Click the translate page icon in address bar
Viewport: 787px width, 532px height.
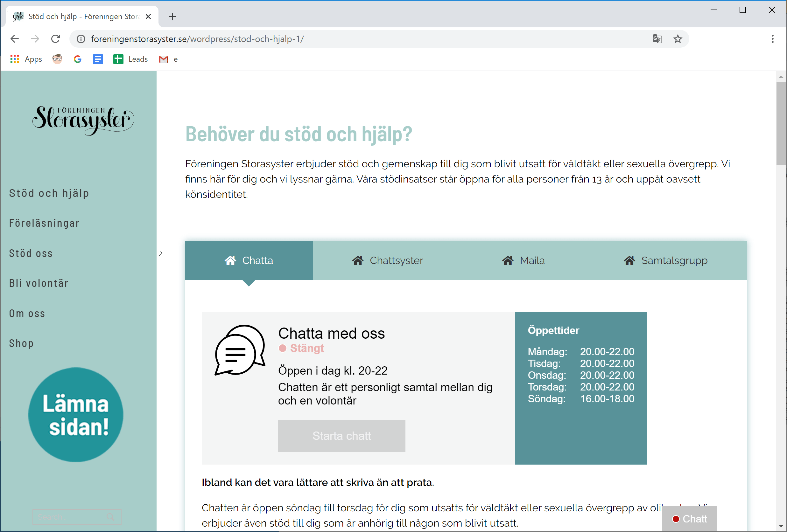pos(657,39)
